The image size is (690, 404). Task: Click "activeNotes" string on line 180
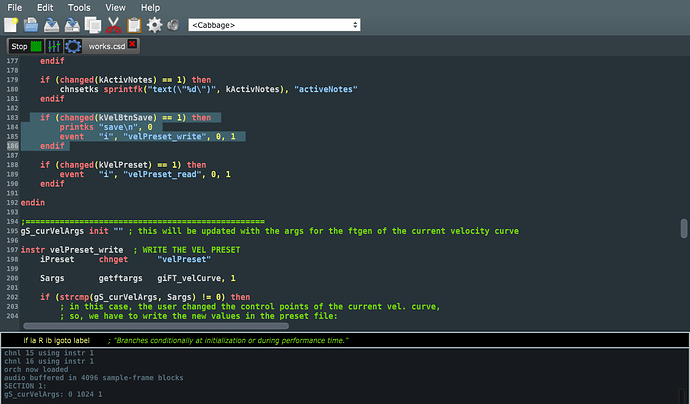(x=326, y=89)
